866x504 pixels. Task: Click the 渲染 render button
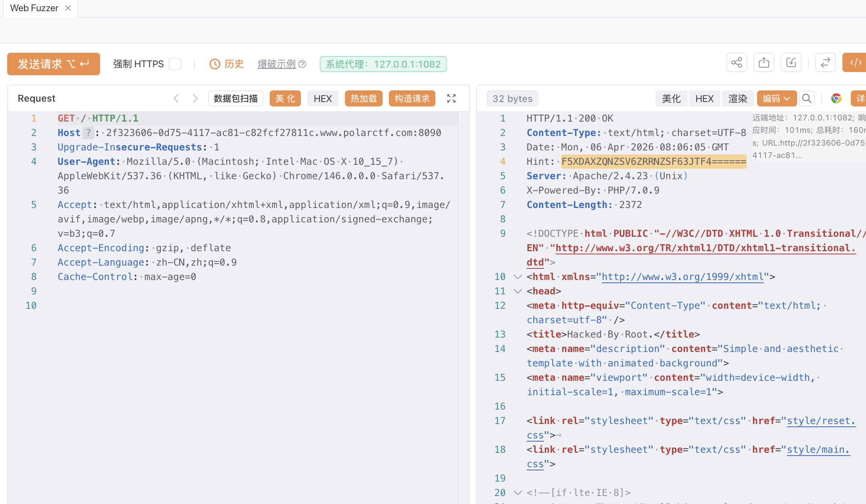(738, 98)
